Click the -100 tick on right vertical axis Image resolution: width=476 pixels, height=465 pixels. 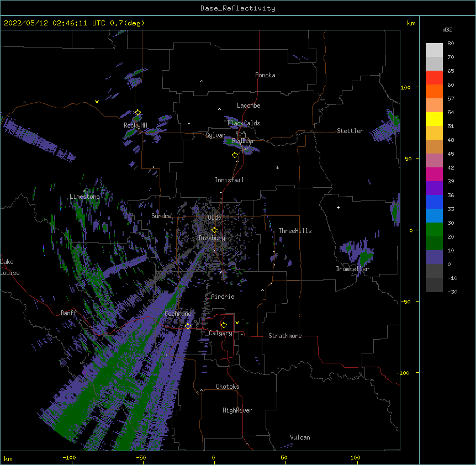point(404,373)
